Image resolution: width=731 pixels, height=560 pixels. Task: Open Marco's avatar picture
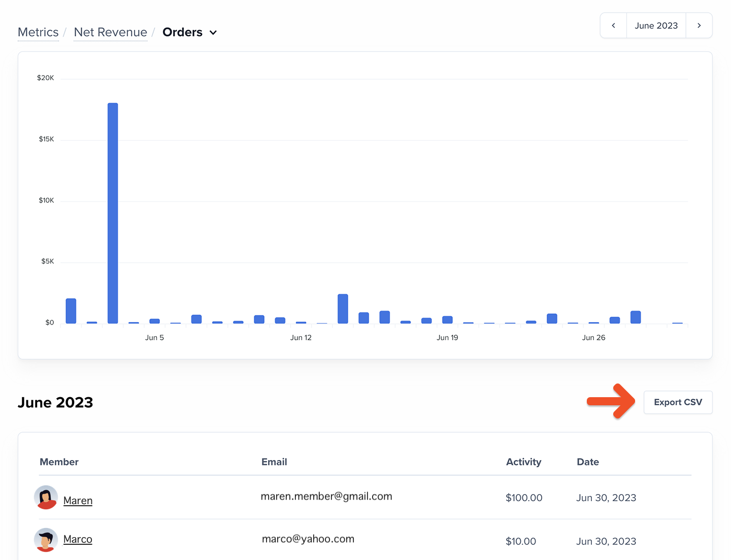click(x=46, y=540)
